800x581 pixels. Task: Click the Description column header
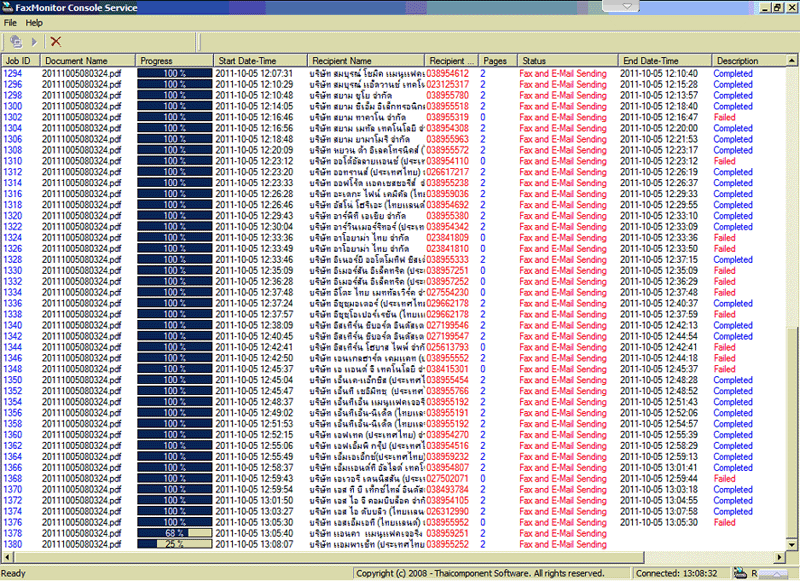pyautogui.click(x=748, y=61)
